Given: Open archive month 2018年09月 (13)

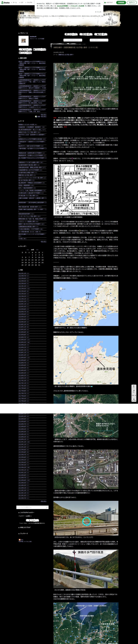Looking at the screenshot, I should [x=24, y=358].
